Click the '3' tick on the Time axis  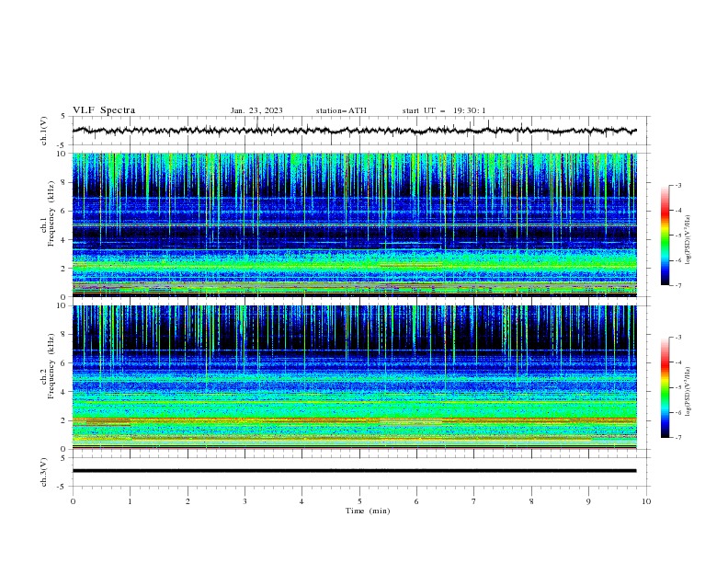[x=245, y=501]
